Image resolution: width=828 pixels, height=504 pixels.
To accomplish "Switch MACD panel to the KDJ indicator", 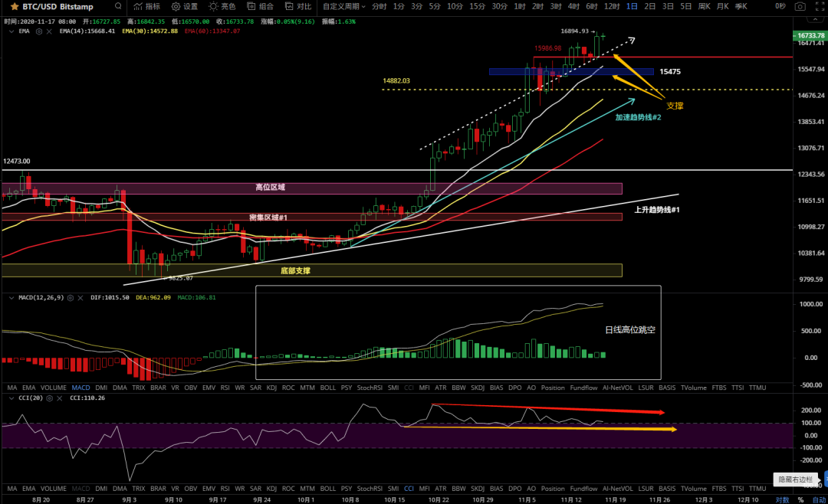I will 271,388.
